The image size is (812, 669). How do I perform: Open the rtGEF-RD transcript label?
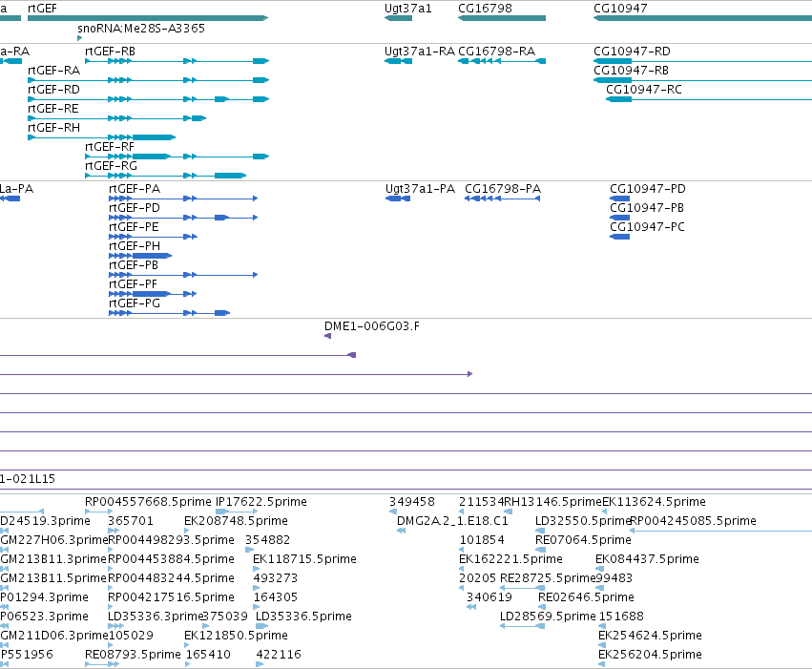pyautogui.click(x=53, y=90)
